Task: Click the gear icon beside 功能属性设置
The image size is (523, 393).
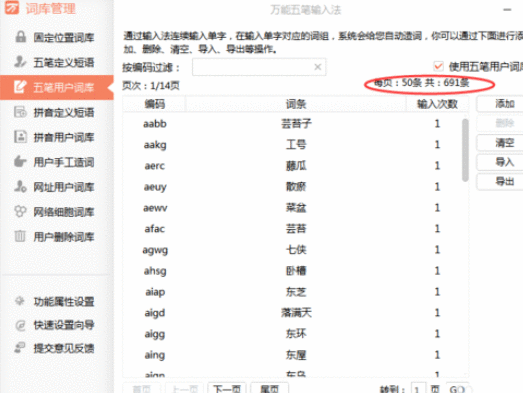Action: pyautogui.click(x=20, y=301)
